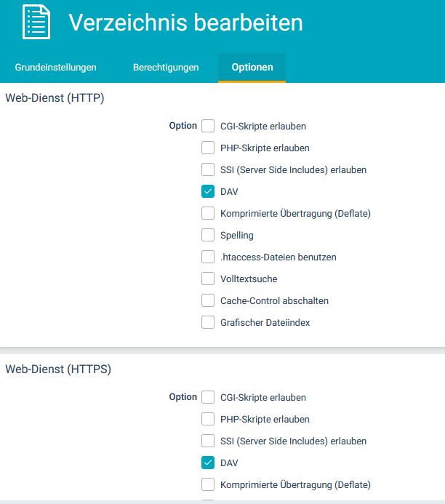Viewport: 445px width, 504px height.
Task: Check PHP-Skripte erlauben in HTTP section
Action: coord(208,148)
